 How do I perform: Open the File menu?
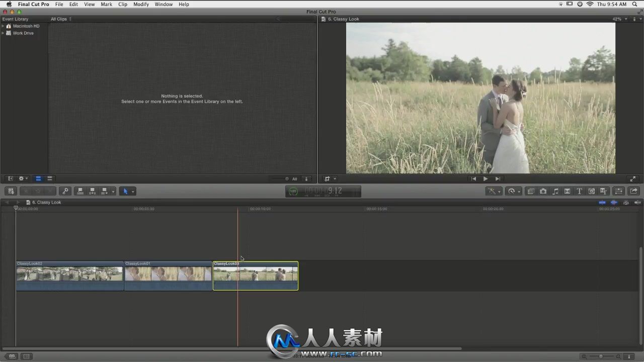(x=59, y=4)
